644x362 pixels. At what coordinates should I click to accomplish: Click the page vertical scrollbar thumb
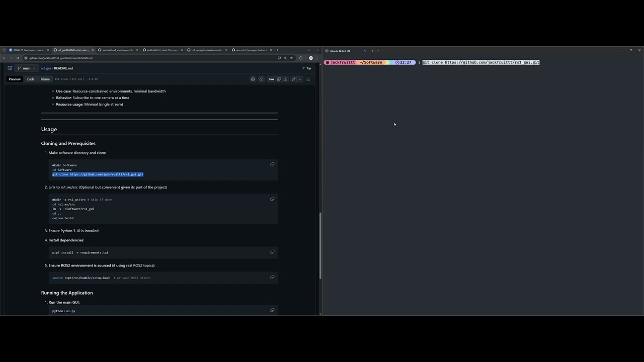(320, 246)
